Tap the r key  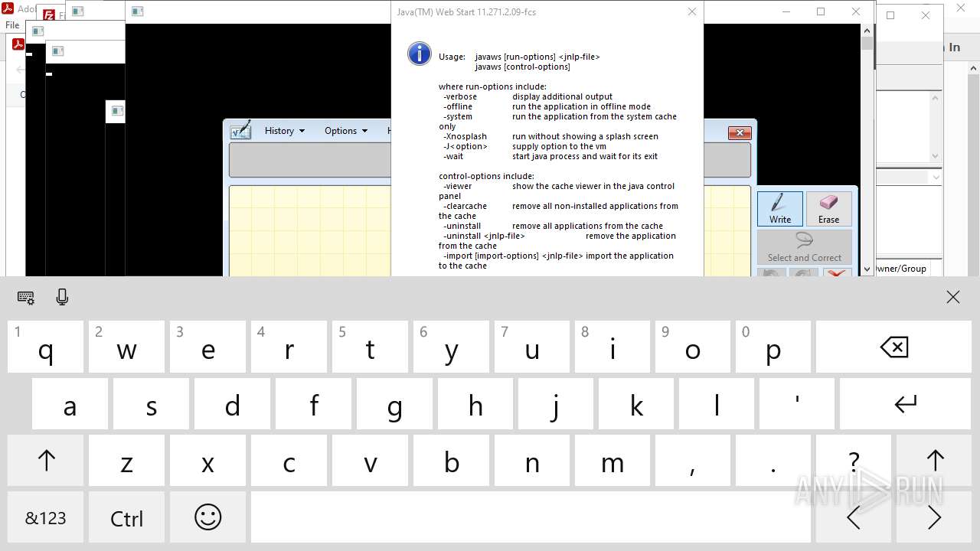[x=289, y=347]
